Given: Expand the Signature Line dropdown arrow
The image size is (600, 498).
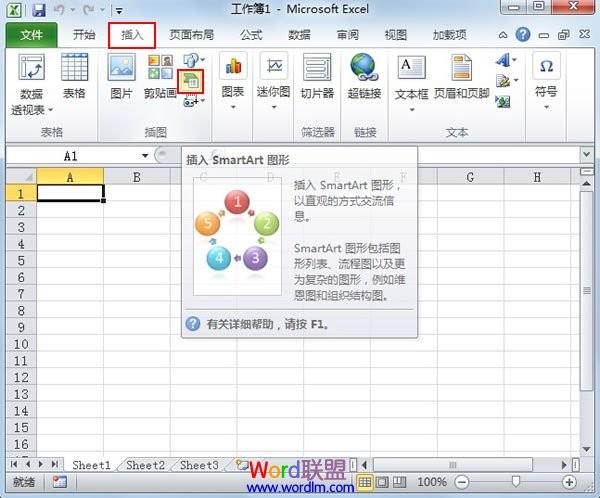Looking at the screenshot, I should point(516,80).
